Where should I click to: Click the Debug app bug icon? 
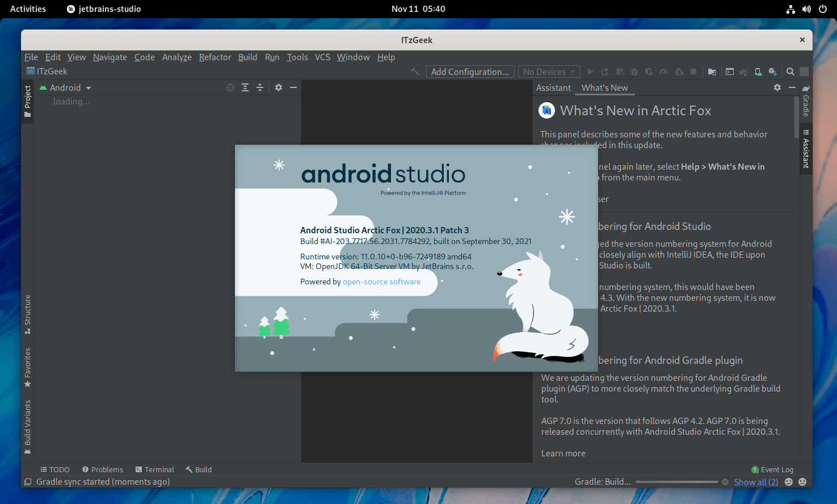634,72
